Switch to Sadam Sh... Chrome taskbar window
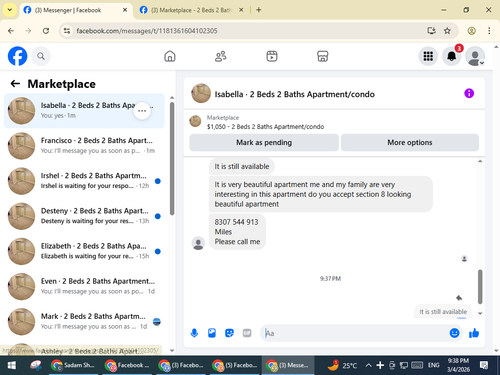 coord(73,365)
